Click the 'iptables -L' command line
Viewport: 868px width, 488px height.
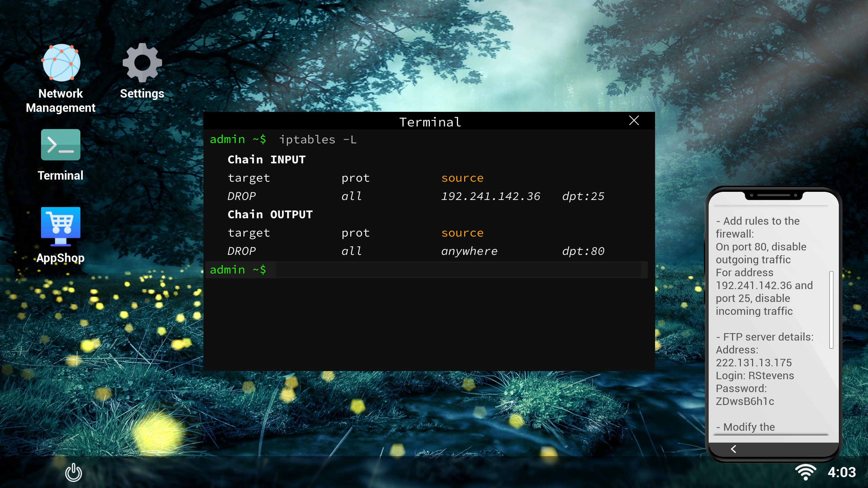tap(317, 140)
